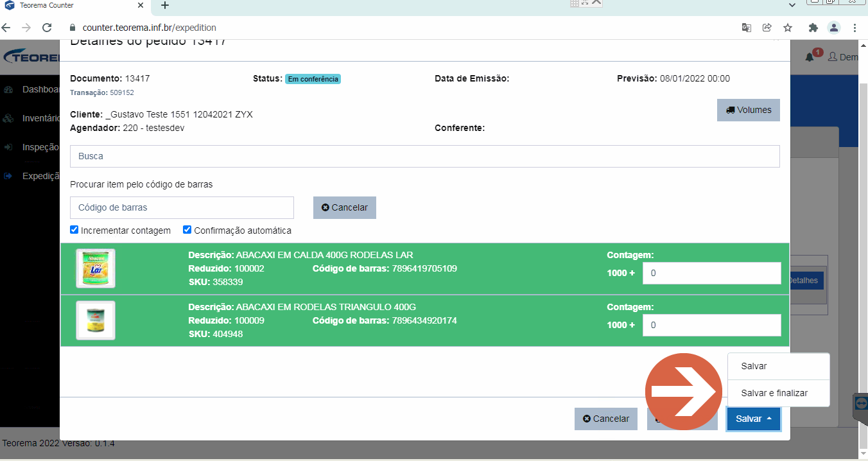The height and width of the screenshot is (461, 868).
Task: Click the browser forward arrow
Action: 26,28
